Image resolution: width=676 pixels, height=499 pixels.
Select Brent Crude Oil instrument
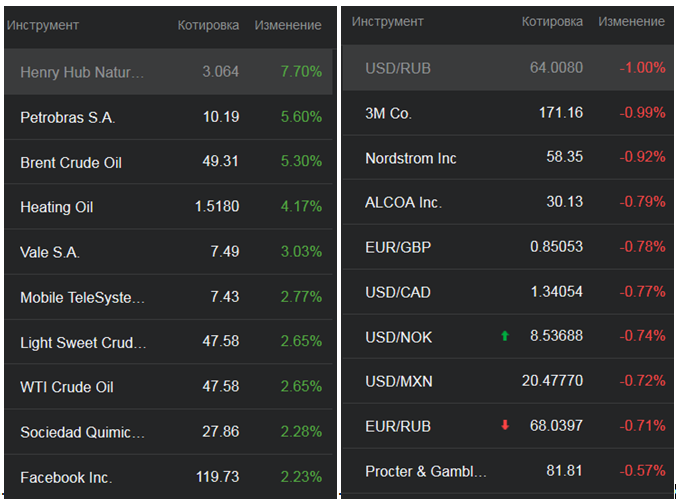click(71, 162)
